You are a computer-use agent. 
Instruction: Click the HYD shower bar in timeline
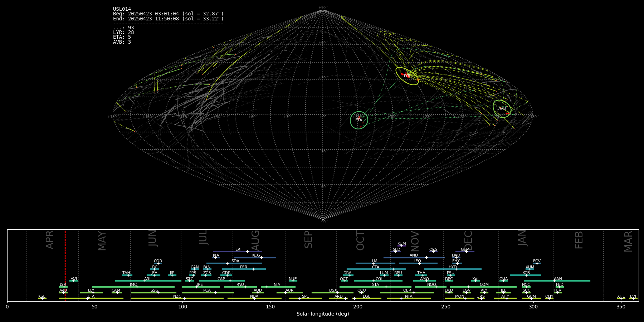pos(453,269)
